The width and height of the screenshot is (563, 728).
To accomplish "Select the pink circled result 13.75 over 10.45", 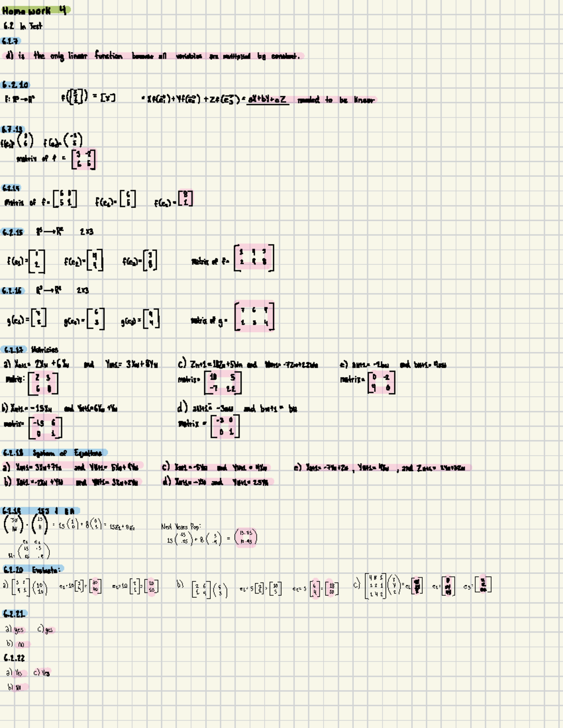I will coord(246,537).
